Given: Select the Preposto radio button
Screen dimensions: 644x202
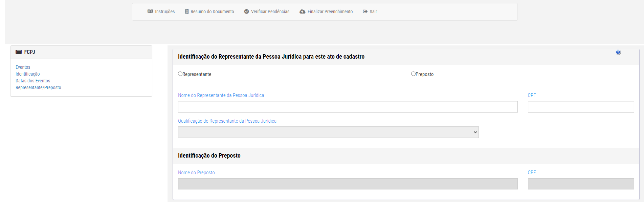Looking at the screenshot, I should click(413, 74).
